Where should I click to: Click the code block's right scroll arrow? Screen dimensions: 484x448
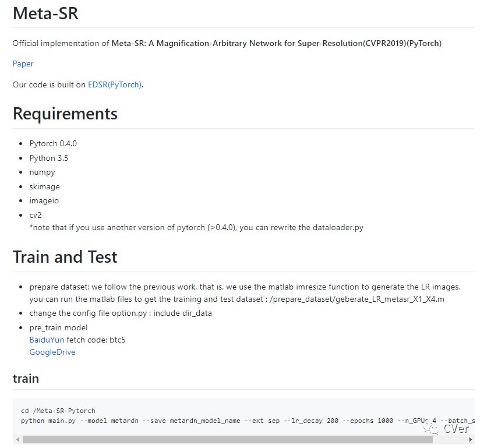coord(471,439)
